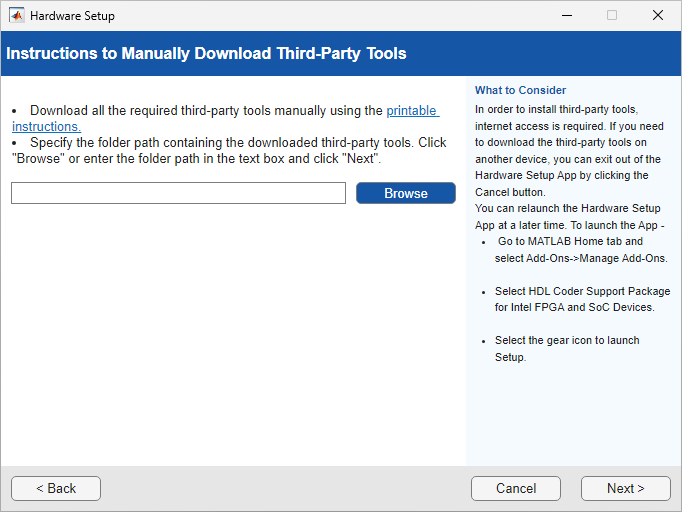Proceed by clicking Next
The image size is (682, 512).
(x=625, y=488)
